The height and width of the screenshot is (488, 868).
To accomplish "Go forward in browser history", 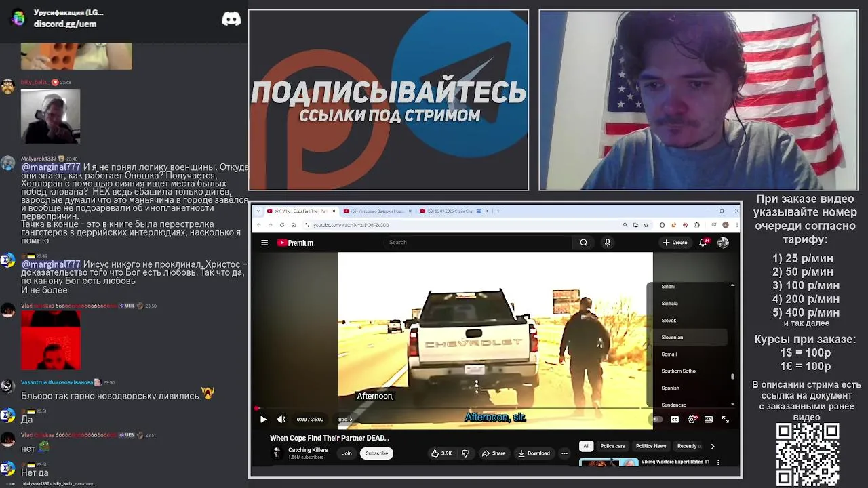I will coord(270,225).
